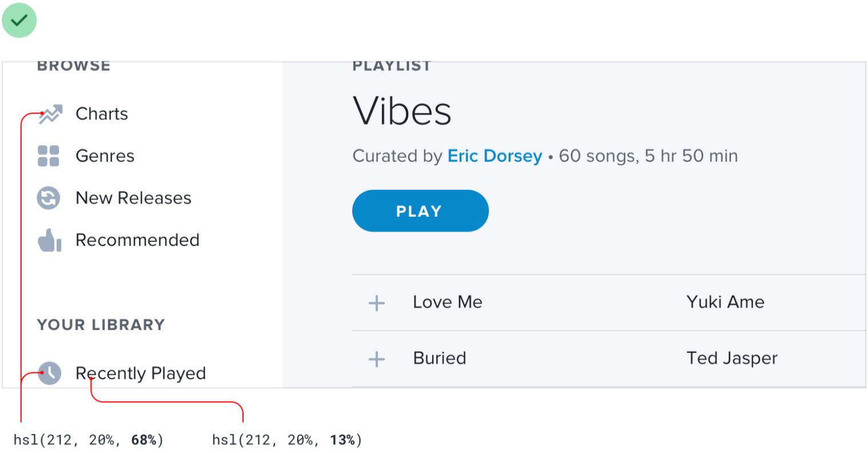
Task: Select the Buried song title
Action: coord(440,358)
